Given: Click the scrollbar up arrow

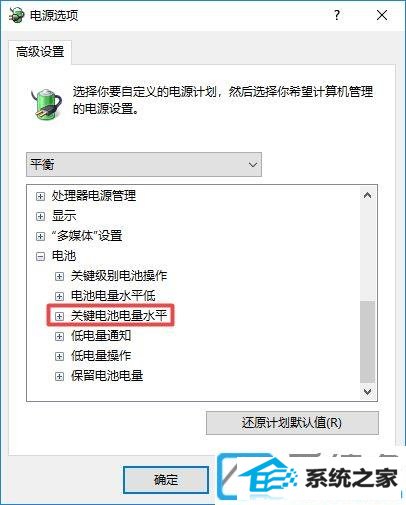Looking at the screenshot, I should [x=367, y=196].
